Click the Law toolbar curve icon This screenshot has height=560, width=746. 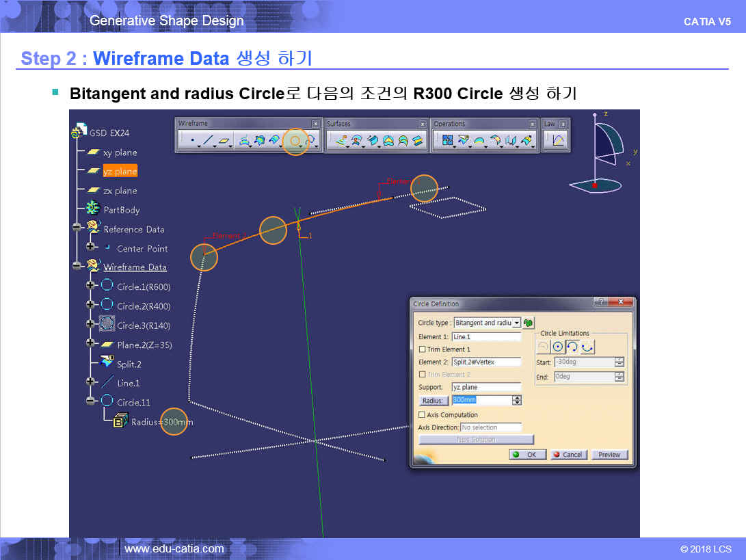(558, 141)
